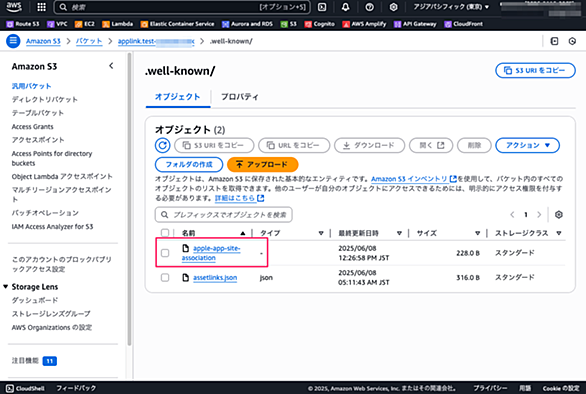
Task: Collapse the Storage Lens section
Action: 6,287
